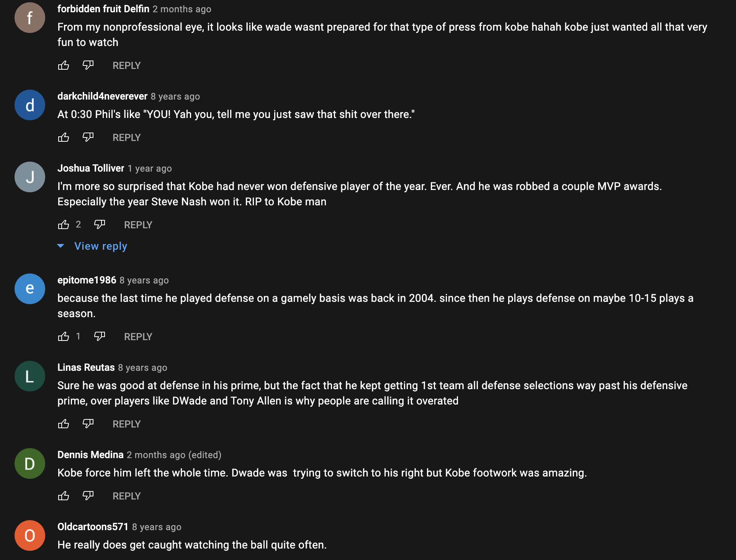This screenshot has height=560, width=736.
Task: Like Linas Reutas's comment
Action: coord(64,424)
